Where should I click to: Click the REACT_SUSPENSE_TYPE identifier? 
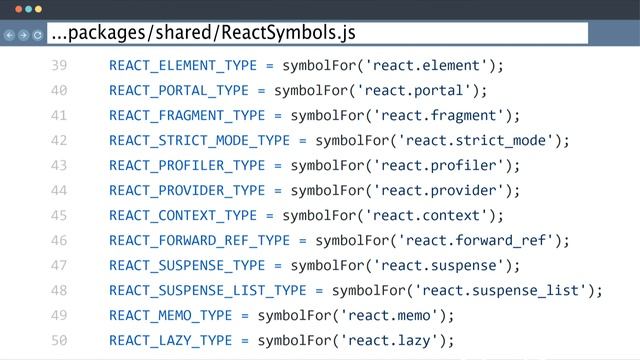tap(187, 266)
